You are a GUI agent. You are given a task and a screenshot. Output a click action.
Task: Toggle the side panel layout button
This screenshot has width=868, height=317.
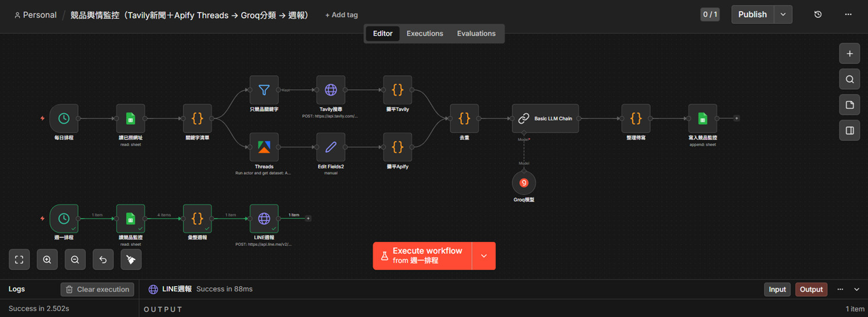(x=849, y=131)
